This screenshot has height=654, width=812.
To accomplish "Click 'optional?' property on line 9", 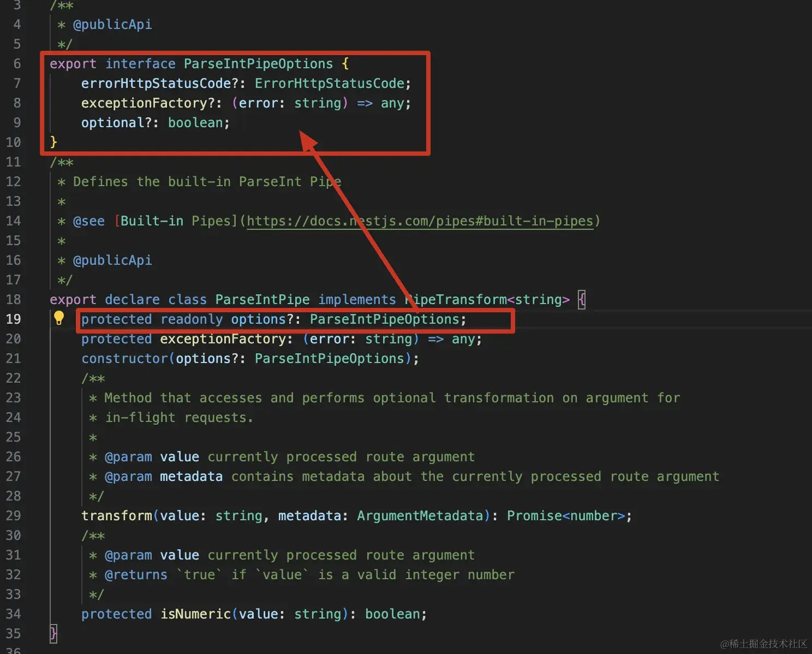I will click(x=116, y=123).
